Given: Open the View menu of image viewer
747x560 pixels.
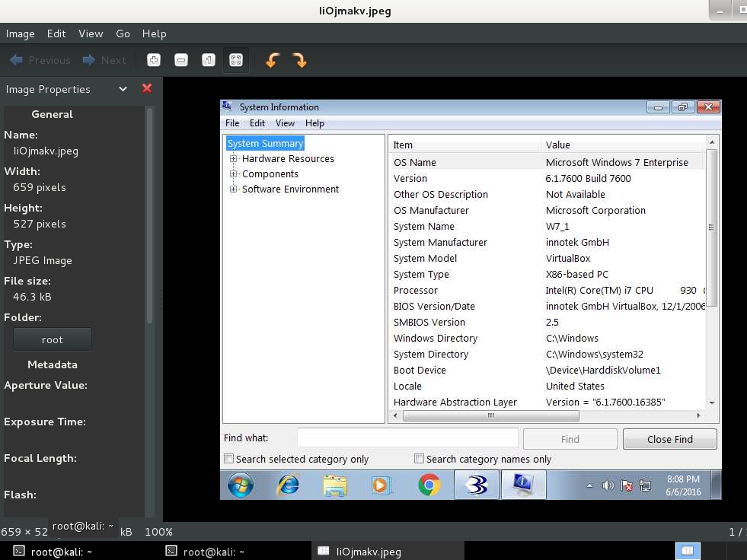Looking at the screenshot, I should tap(91, 33).
